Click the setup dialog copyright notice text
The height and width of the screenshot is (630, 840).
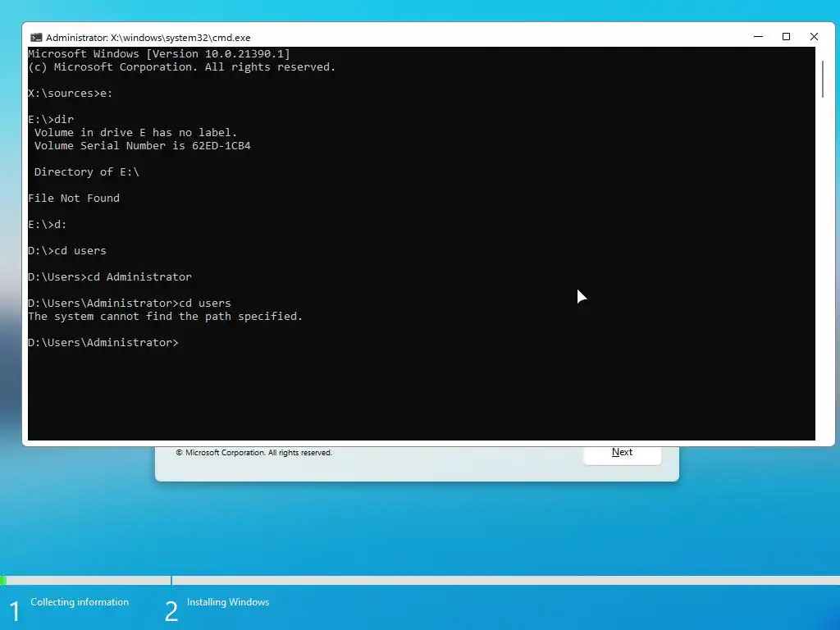pyautogui.click(x=254, y=453)
